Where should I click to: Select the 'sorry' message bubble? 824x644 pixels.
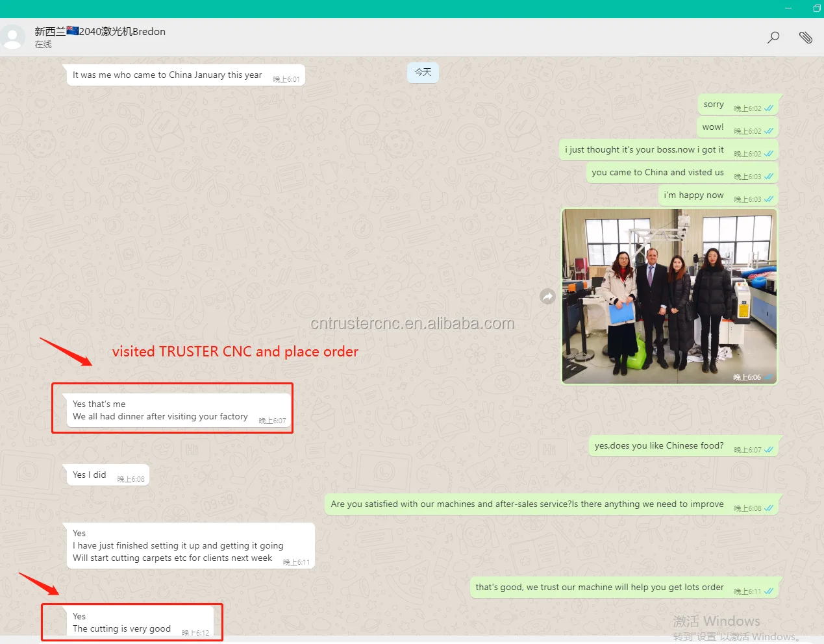738,105
